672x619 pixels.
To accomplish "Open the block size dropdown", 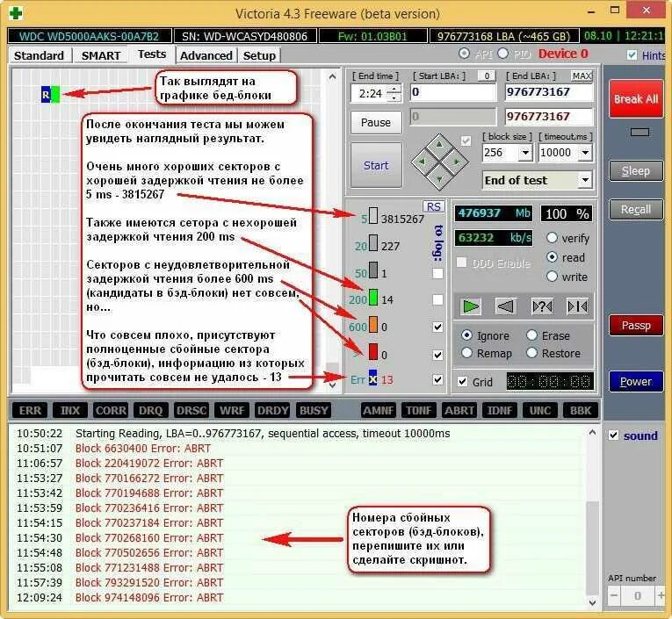I will tap(525, 153).
